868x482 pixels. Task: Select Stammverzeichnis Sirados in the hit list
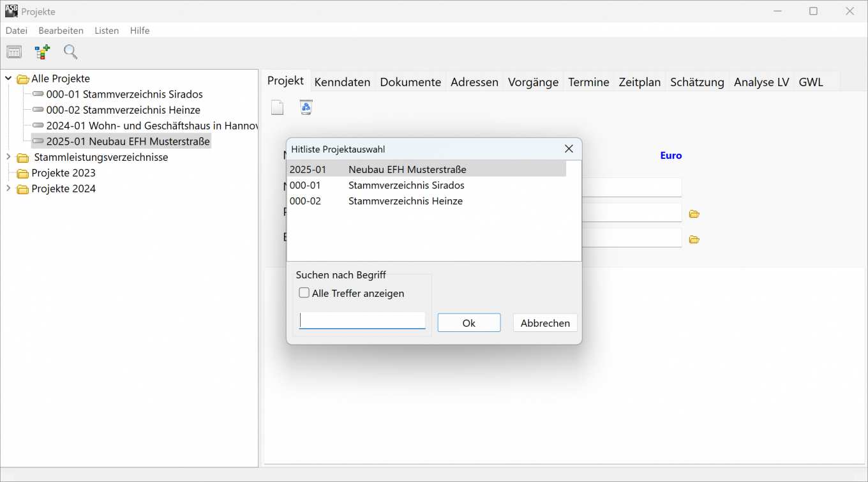pyautogui.click(x=406, y=185)
